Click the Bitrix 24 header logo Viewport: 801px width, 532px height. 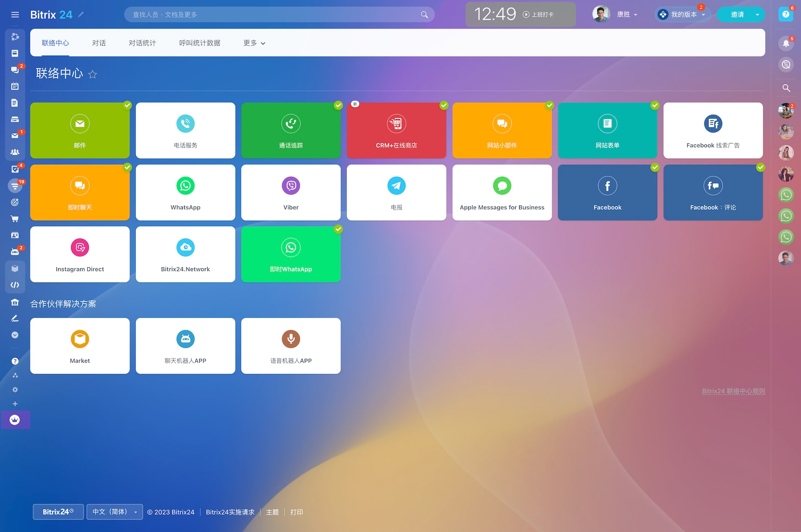coord(51,15)
